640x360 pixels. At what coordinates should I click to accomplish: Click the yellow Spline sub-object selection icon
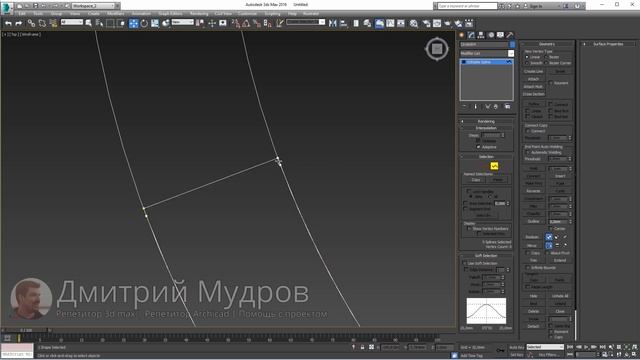pos(494,166)
